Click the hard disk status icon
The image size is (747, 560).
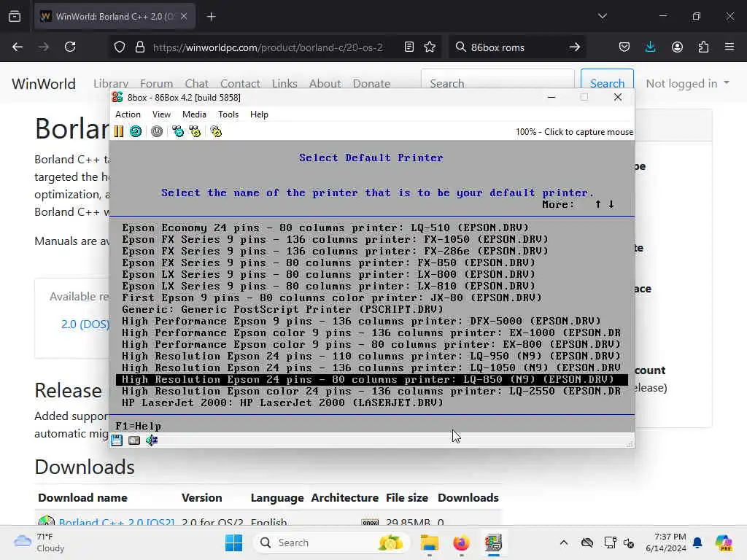134,440
